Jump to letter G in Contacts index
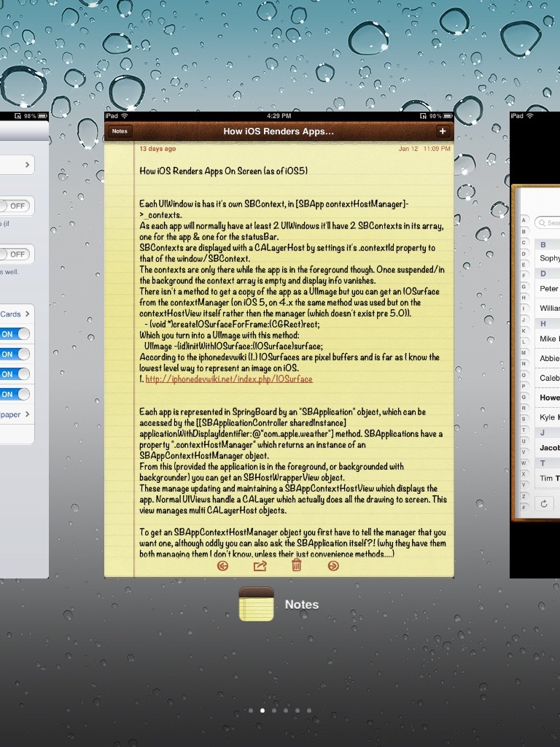Screen dimensions: 560x747 click(524, 286)
